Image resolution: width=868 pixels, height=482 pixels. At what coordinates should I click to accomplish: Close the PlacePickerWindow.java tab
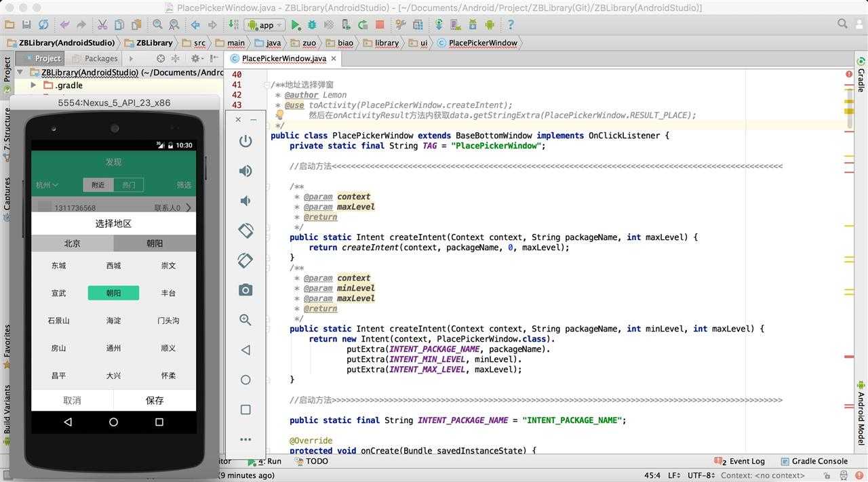[x=334, y=59]
